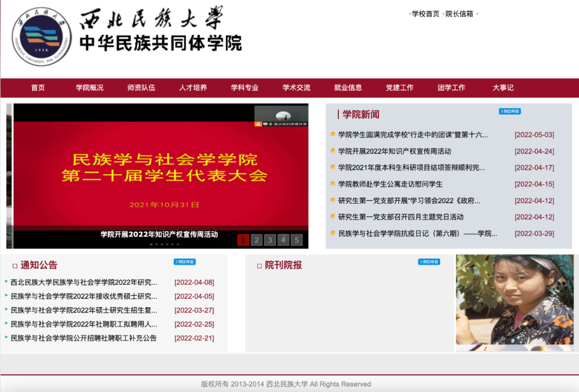Click the 通知公告 section heading

click(39, 265)
